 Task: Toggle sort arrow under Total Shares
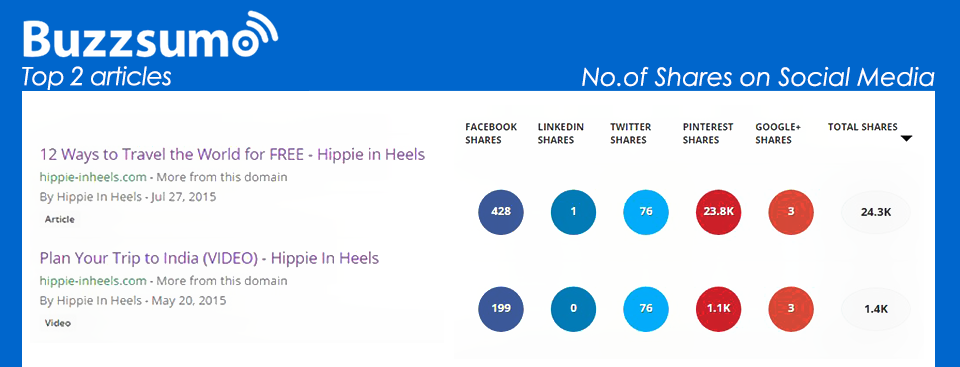pos(907,138)
